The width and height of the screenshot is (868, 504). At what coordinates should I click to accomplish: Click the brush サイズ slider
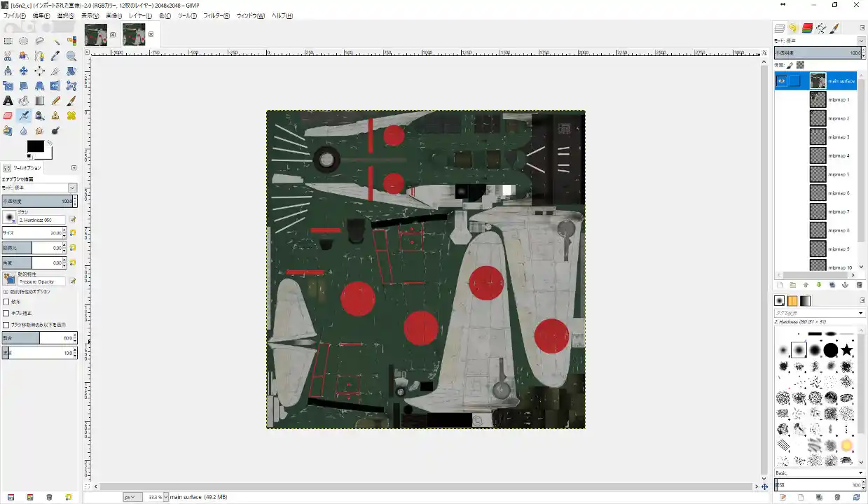click(x=32, y=232)
